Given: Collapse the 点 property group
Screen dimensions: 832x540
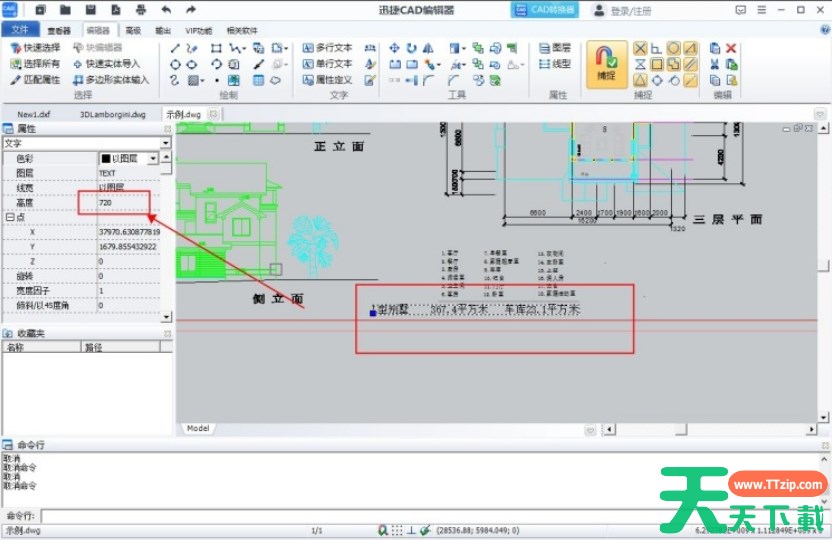Looking at the screenshot, I should (x=9, y=217).
